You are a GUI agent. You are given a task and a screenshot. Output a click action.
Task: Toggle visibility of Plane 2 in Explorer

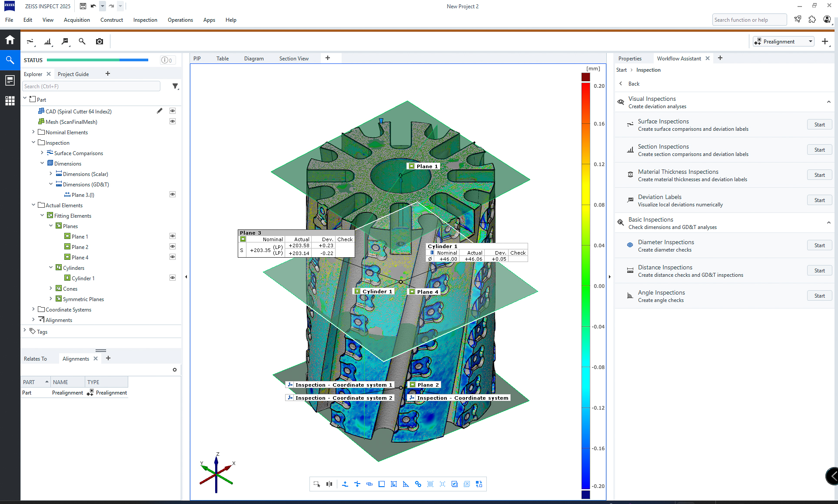(x=173, y=247)
